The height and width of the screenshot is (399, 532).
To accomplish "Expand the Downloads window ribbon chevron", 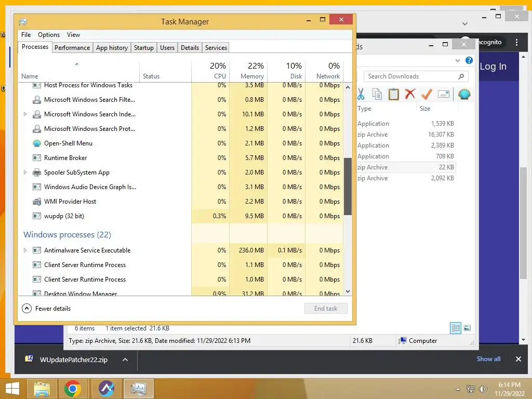I will [458, 60].
